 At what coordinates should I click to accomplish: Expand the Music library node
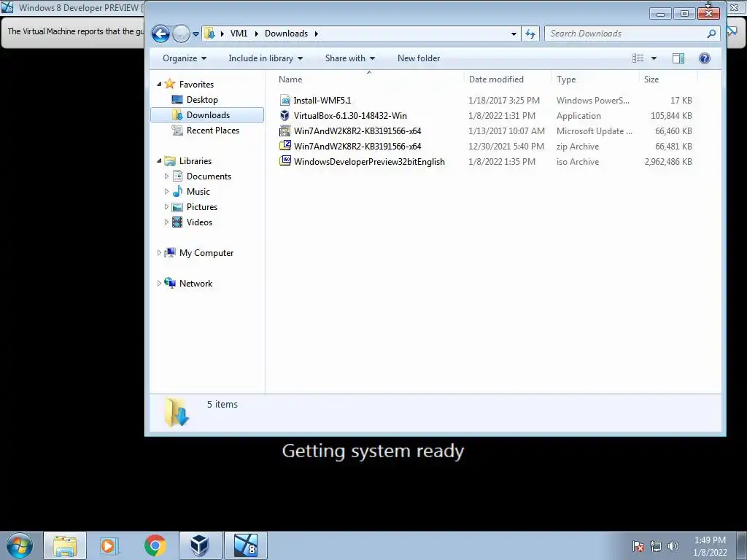pyautogui.click(x=166, y=192)
